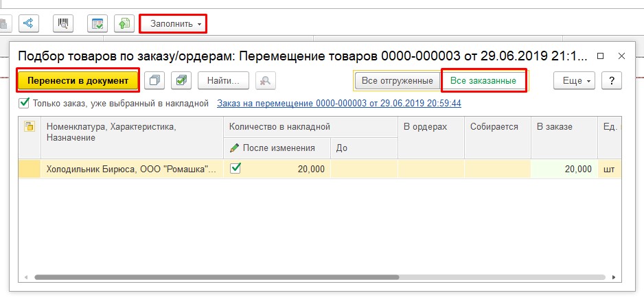This screenshot has width=644, height=304.
Task: Click the check all rows icon
Action: click(181, 81)
